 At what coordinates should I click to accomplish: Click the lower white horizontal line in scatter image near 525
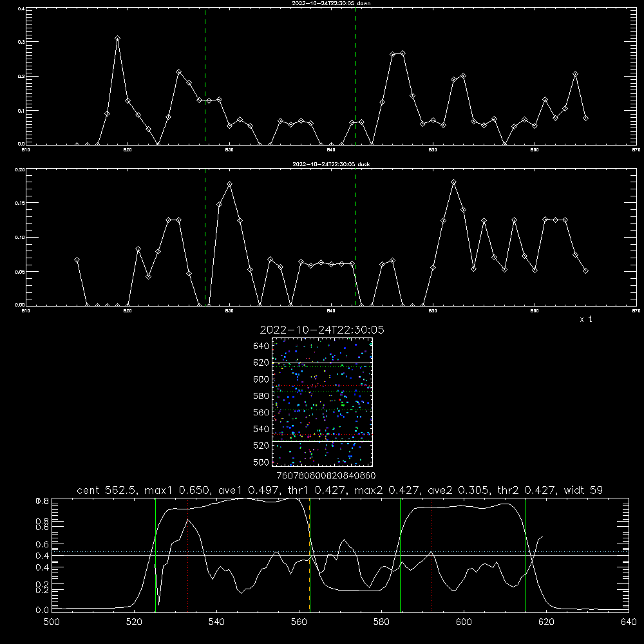pos(322,441)
